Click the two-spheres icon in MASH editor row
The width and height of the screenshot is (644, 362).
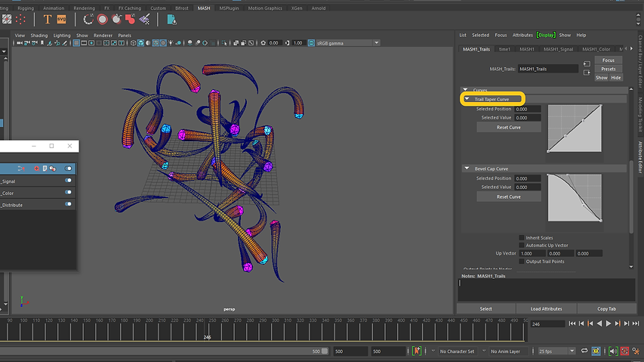(53, 169)
